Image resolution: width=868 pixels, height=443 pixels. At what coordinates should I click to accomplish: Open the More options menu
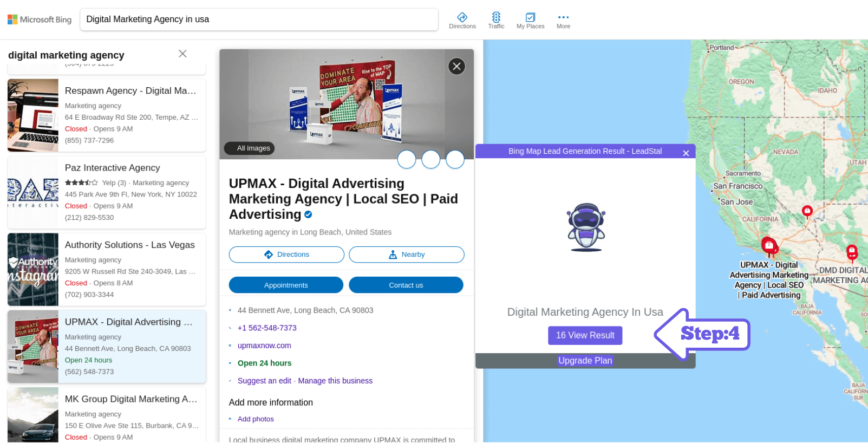point(563,21)
